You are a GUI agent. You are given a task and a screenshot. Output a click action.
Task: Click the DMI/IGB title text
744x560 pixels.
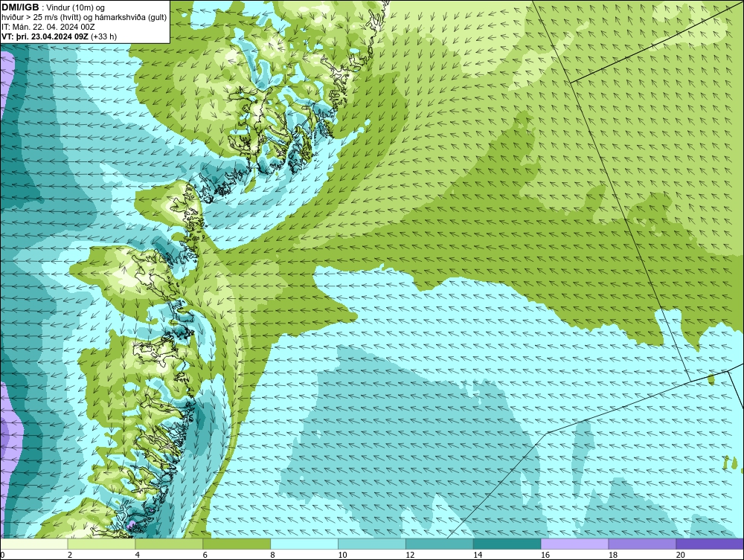(20, 7)
